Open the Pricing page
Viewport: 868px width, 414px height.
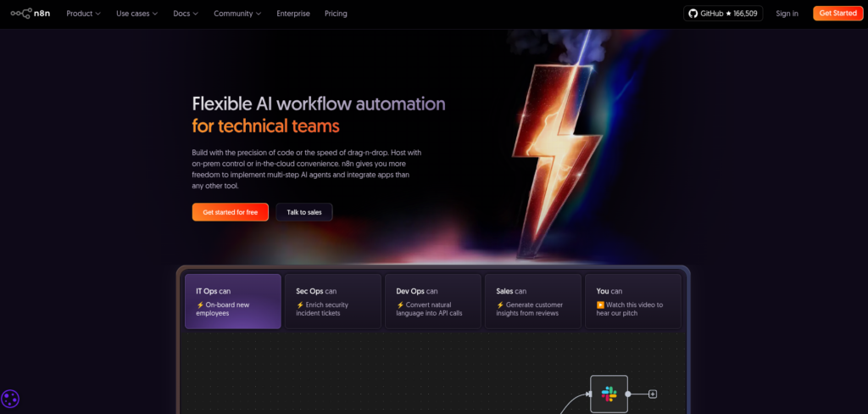pos(336,14)
